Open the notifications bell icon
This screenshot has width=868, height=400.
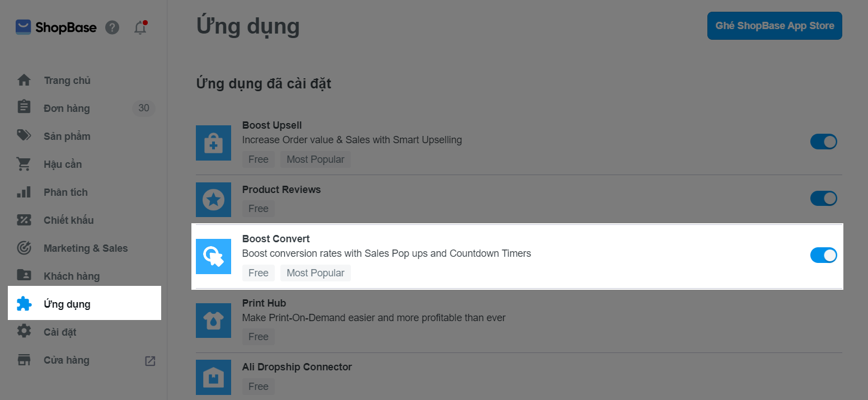(140, 27)
